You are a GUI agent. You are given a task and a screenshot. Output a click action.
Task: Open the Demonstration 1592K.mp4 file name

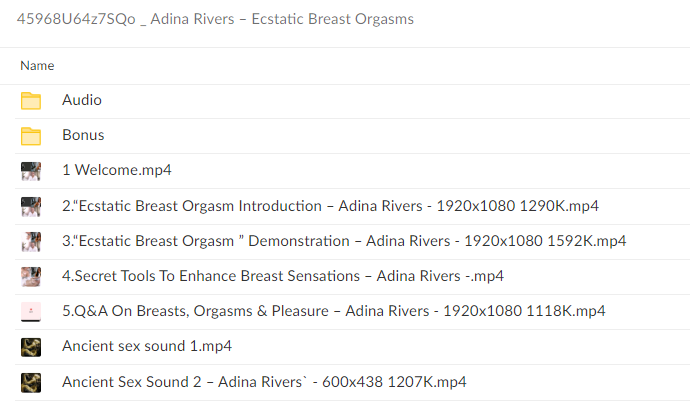(344, 241)
